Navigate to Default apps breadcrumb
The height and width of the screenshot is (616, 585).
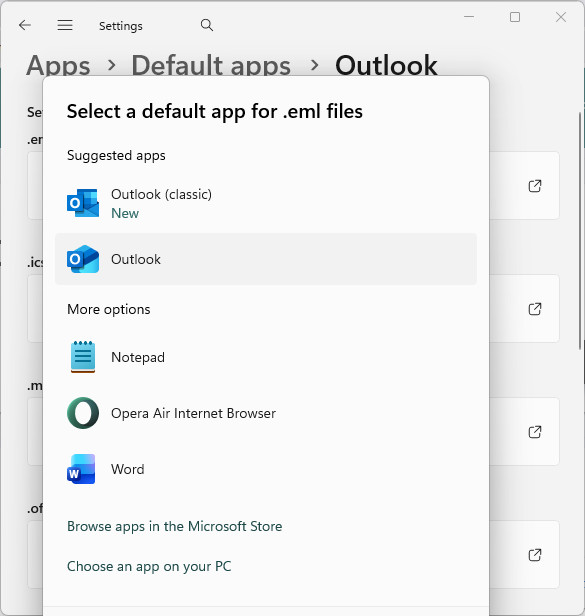pos(211,65)
